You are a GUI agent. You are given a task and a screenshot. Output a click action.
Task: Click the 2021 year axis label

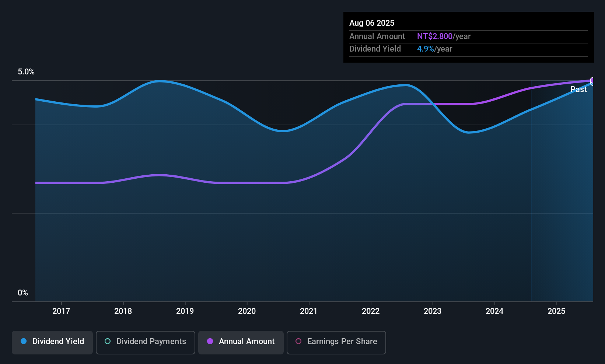[x=309, y=311]
